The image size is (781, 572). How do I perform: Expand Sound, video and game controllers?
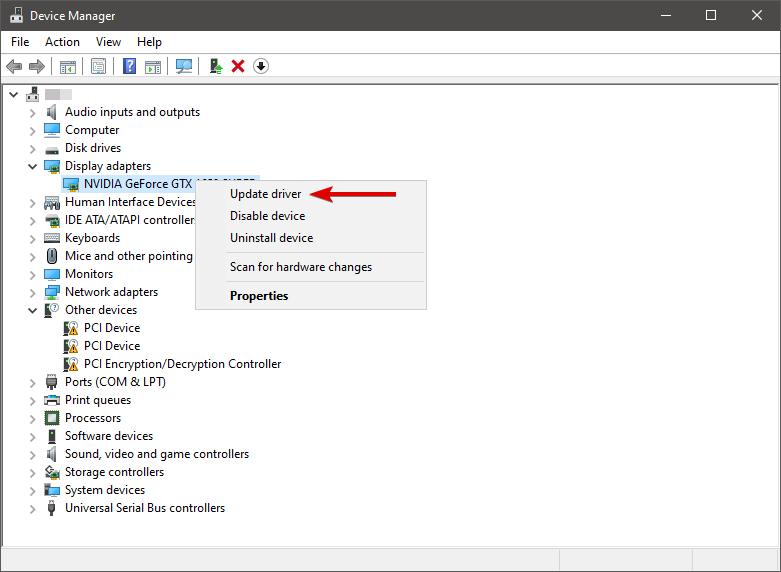[x=33, y=455]
